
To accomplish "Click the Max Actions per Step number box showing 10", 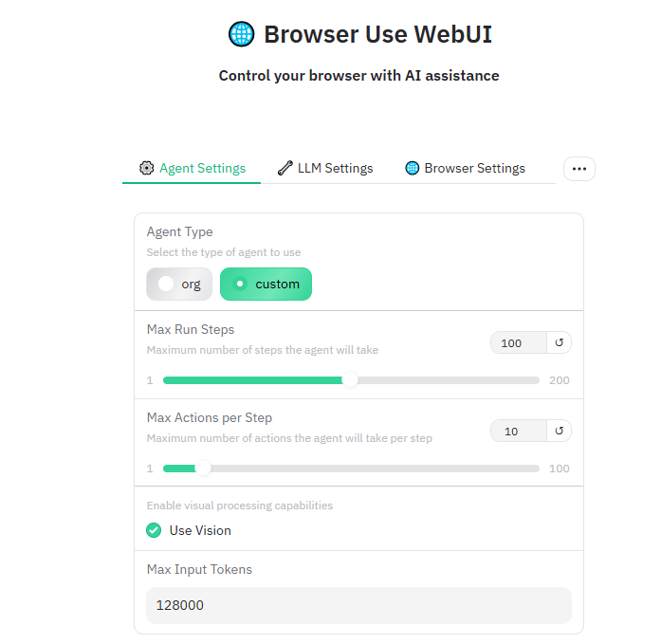I will pyautogui.click(x=517, y=431).
